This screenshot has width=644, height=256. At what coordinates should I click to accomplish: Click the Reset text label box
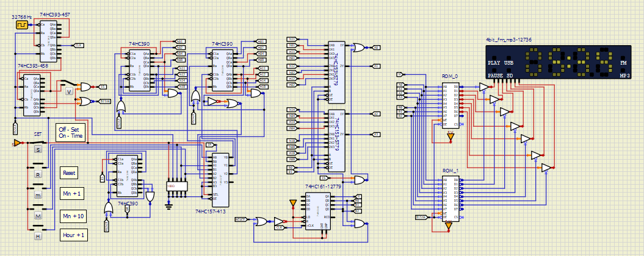(x=70, y=173)
